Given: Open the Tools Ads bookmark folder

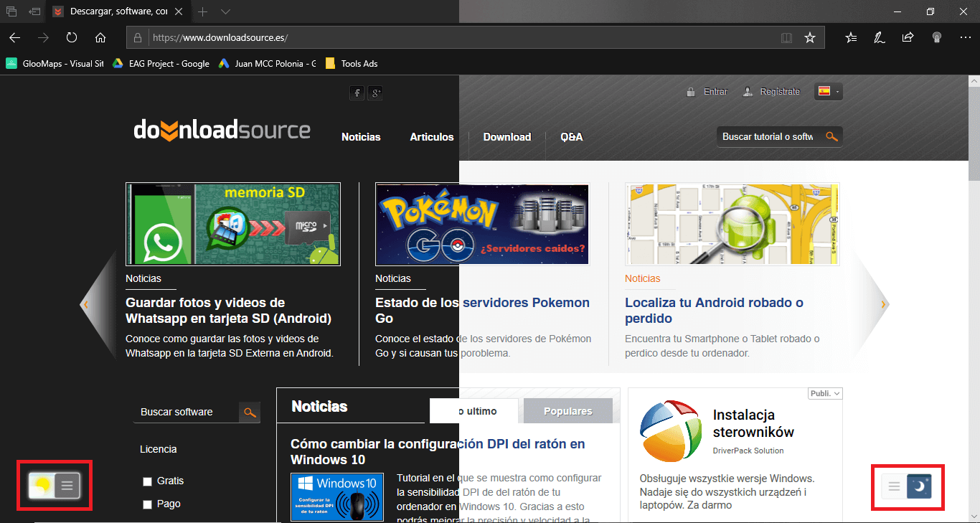Looking at the screenshot, I should 352,63.
